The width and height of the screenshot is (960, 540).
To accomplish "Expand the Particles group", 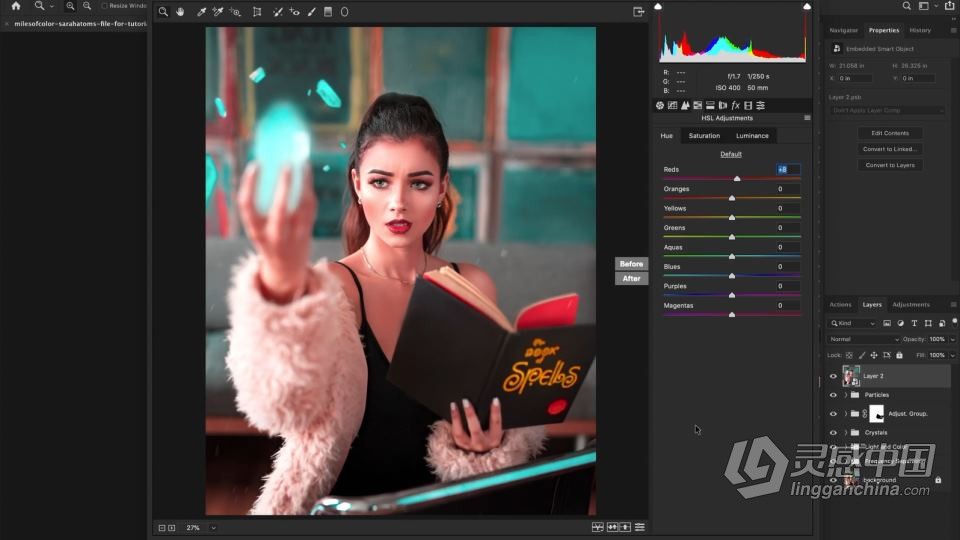I will pos(846,395).
